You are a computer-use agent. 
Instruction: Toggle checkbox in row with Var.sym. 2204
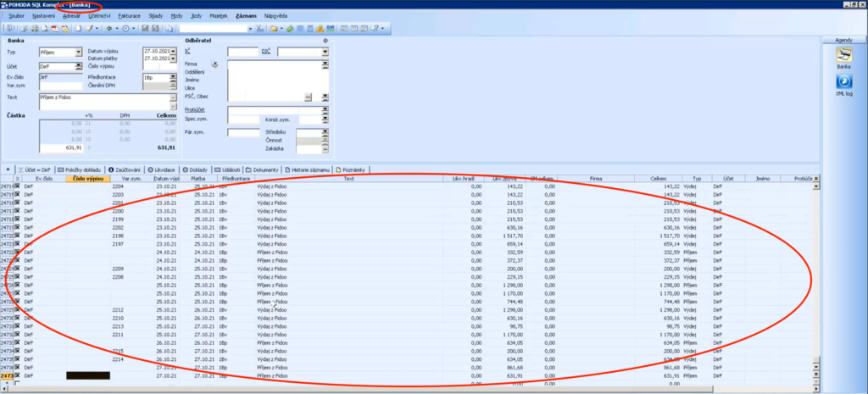[x=17, y=187]
